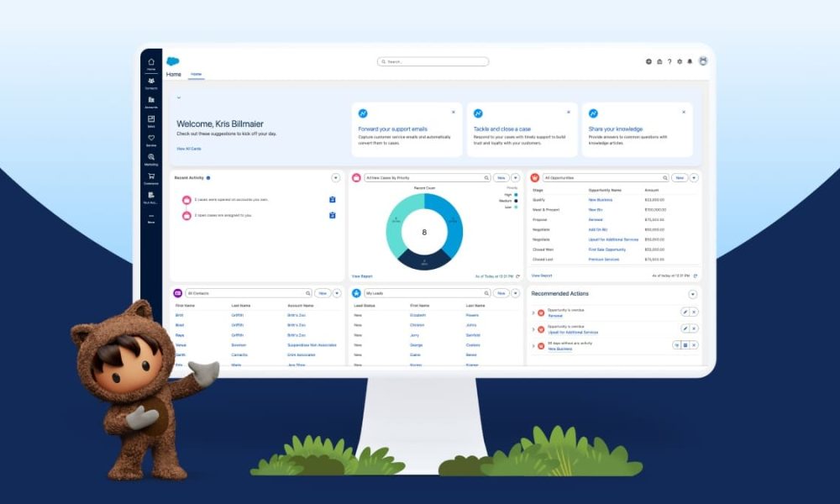Dismiss the Forward your support emails card
Screen dimensions: 840x504
click(454, 111)
